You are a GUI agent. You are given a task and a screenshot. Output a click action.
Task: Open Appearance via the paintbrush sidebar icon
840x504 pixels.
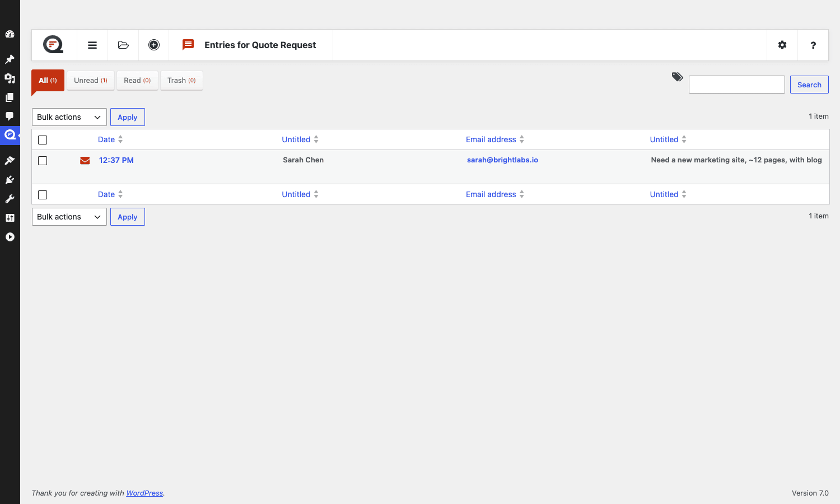coord(10,161)
